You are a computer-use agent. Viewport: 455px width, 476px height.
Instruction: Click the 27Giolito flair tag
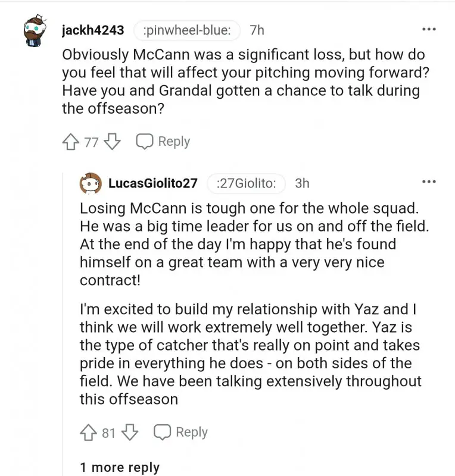coord(247,183)
